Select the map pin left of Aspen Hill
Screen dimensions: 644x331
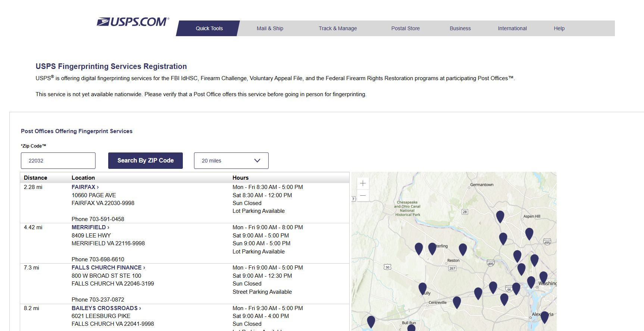coord(500,216)
